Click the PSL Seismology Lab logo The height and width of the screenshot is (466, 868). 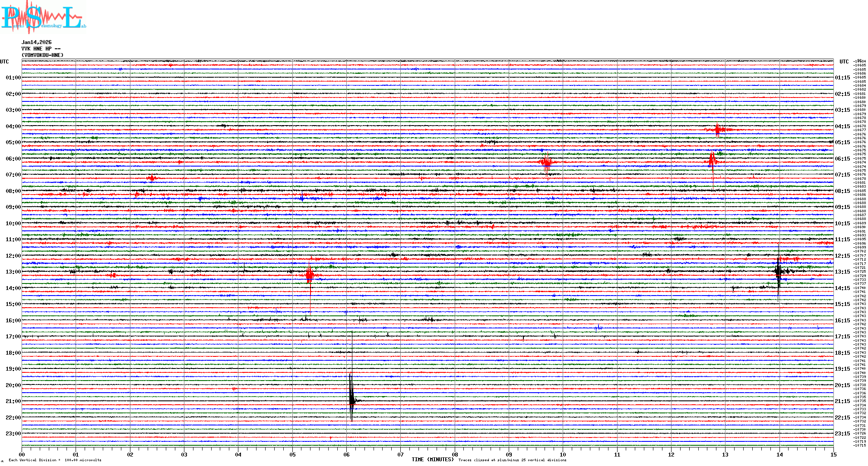(43, 17)
